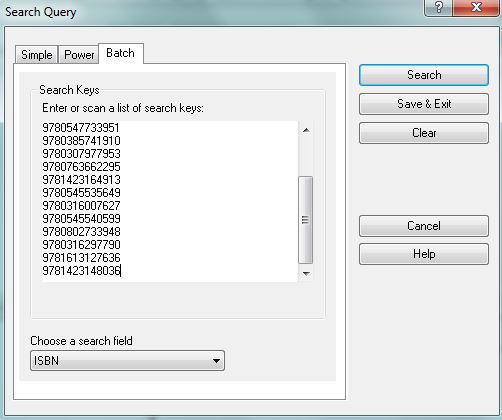The width and height of the screenshot is (502, 420).
Task: Switch to the Power tab
Action: [x=79, y=55]
